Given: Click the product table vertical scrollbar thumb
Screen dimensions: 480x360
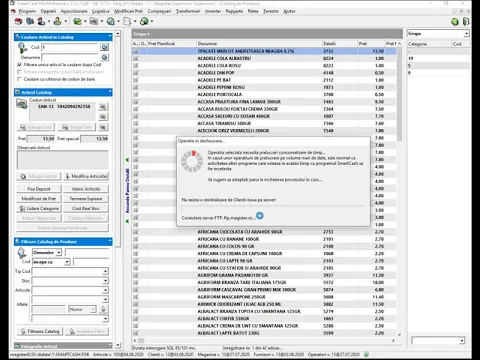Looking at the screenshot, I should [x=399, y=94].
